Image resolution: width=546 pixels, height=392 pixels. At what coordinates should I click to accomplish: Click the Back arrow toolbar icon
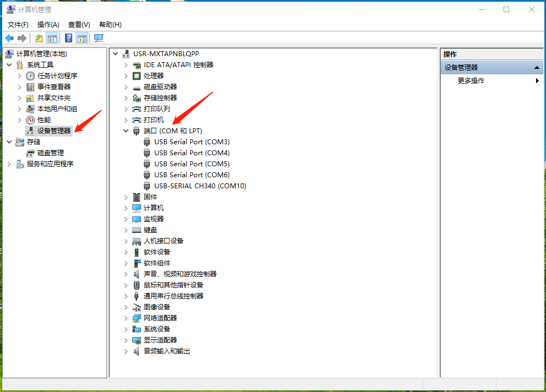point(9,38)
